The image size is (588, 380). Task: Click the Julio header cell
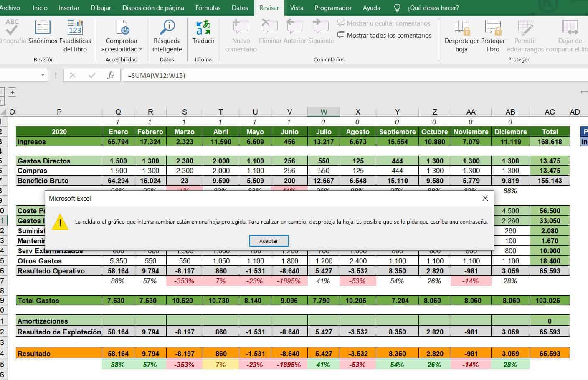tap(324, 132)
